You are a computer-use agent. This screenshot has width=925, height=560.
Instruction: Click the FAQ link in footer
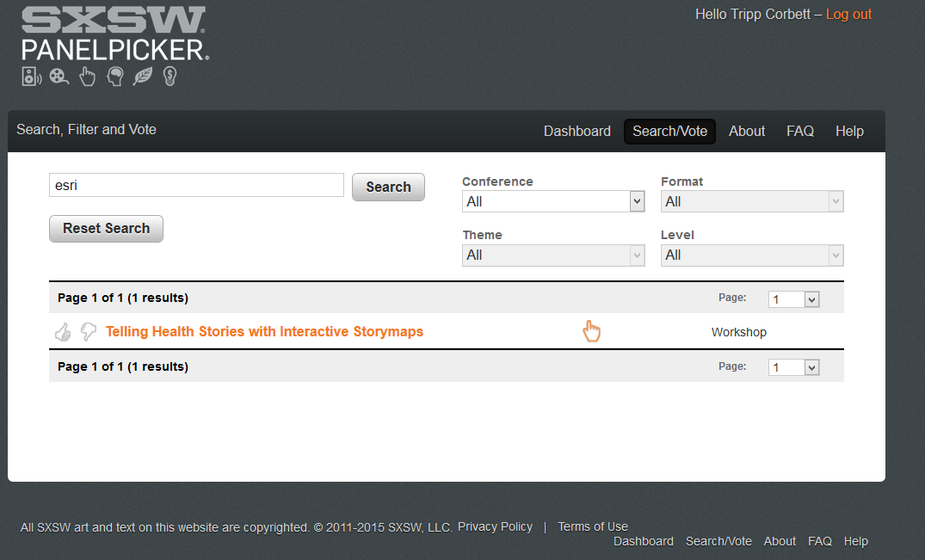tap(819, 541)
